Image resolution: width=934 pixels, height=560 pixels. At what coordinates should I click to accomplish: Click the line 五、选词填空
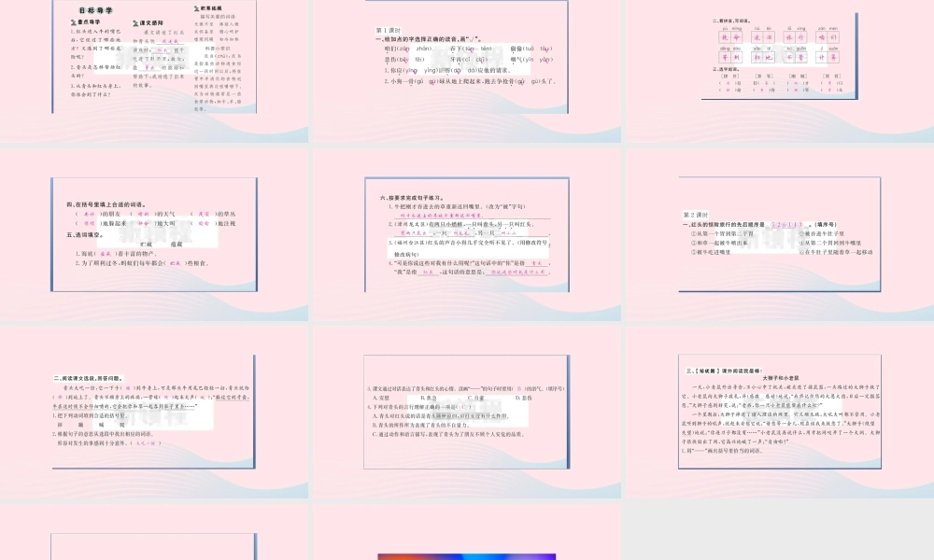pyautogui.click(x=85, y=235)
